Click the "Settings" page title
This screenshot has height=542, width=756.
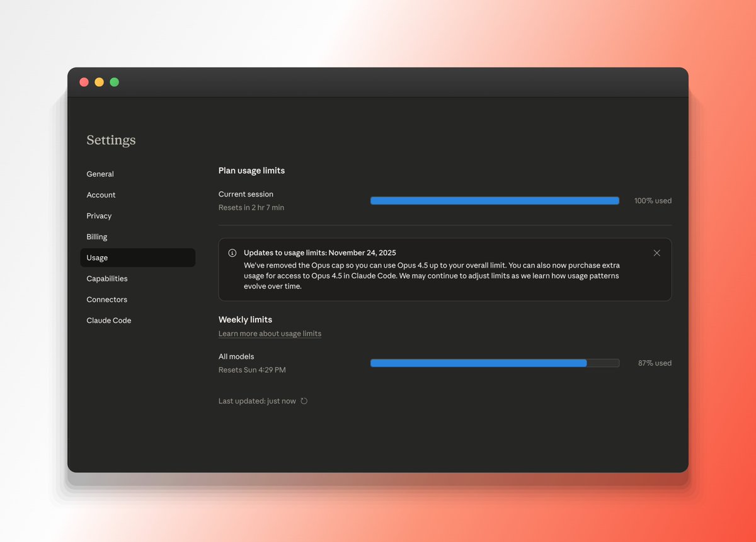pos(111,140)
